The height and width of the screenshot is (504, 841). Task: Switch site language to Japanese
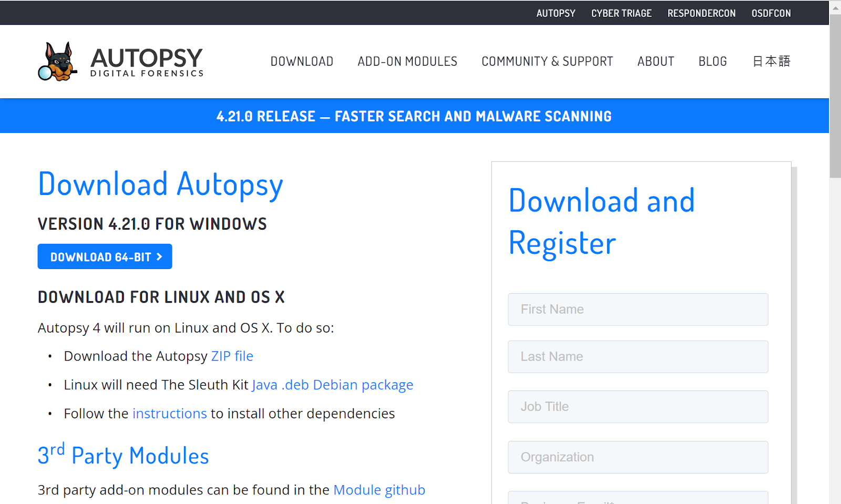pos(771,61)
